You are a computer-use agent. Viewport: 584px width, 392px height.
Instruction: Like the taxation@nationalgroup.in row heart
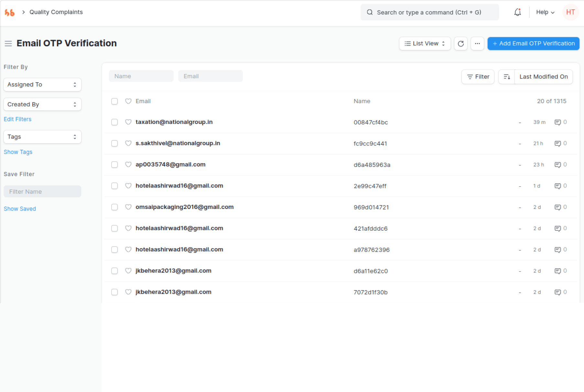[x=128, y=122]
